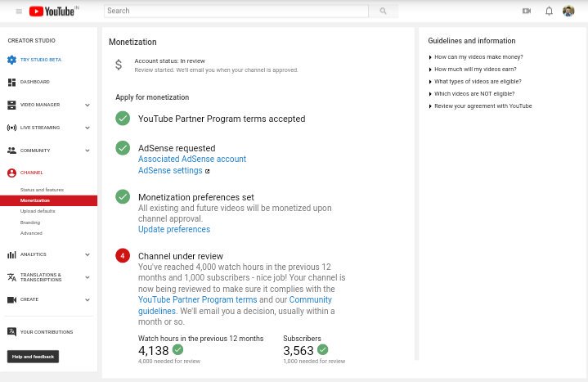
Task: Open Upload defaults in sidebar
Action: click(38, 211)
